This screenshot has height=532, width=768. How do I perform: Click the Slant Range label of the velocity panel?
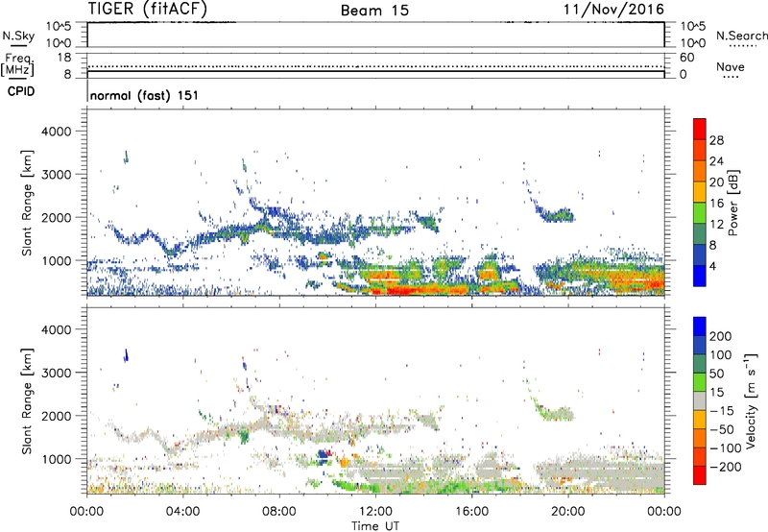click(x=27, y=401)
